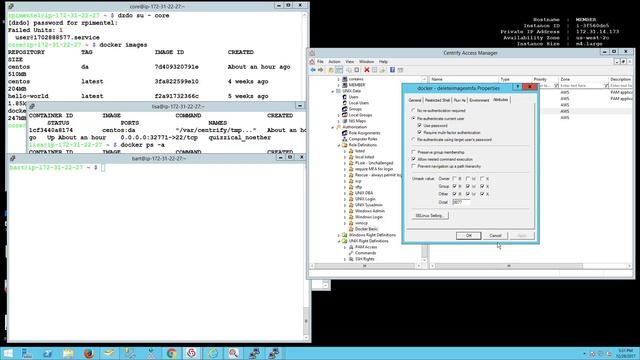Open the Action menu

pos(334,62)
